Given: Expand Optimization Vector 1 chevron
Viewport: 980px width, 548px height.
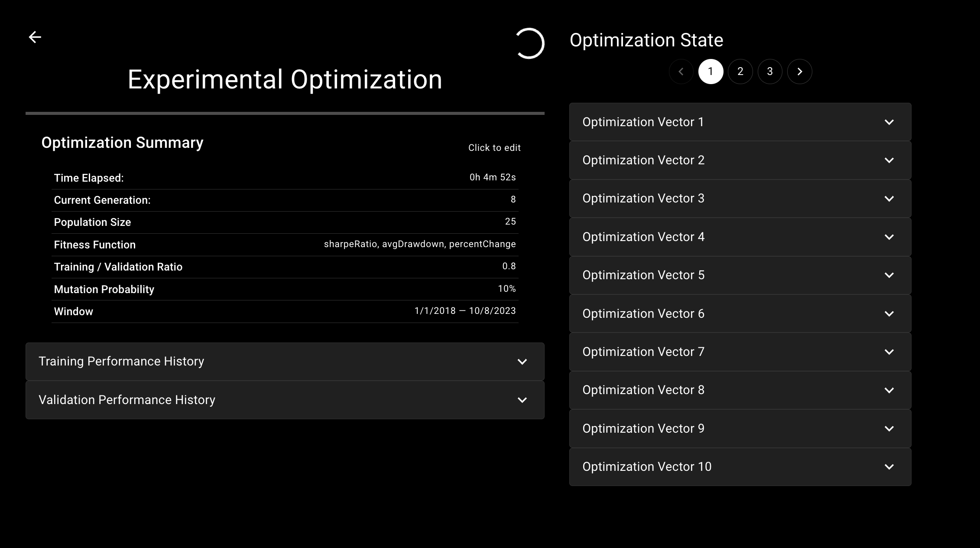Looking at the screenshot, I should click(889, 122).
